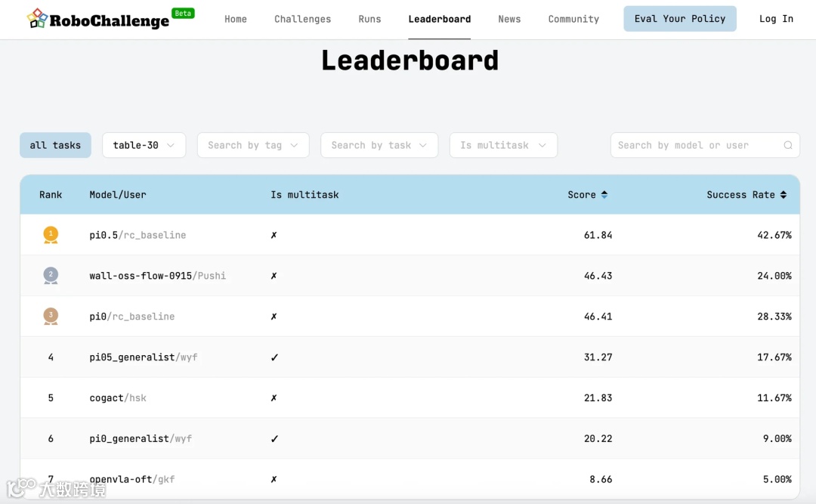The height and width of the screenshot is (504, 816).
Task: Sort by Success Rate using the sort arrows
Action: click(784, 195)
